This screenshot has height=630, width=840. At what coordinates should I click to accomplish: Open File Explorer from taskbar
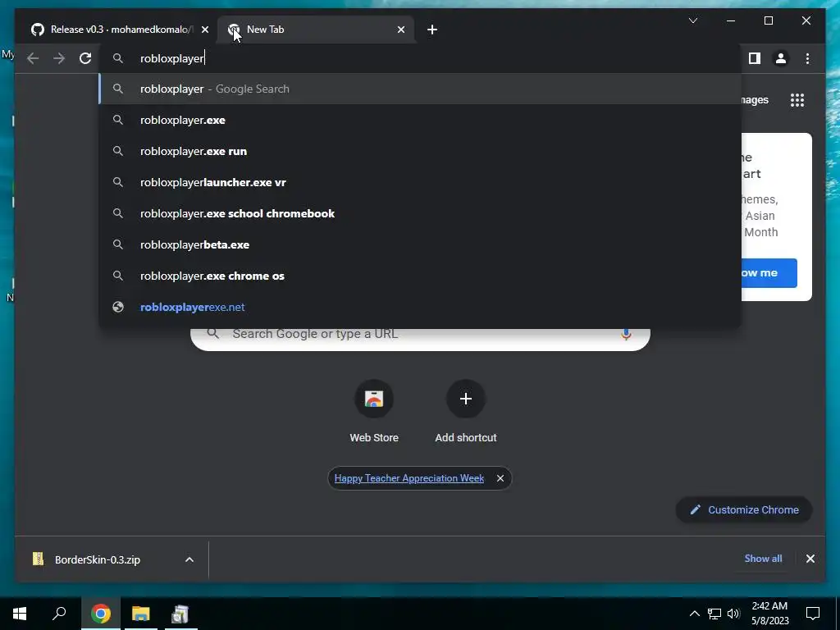click(140, 614)
